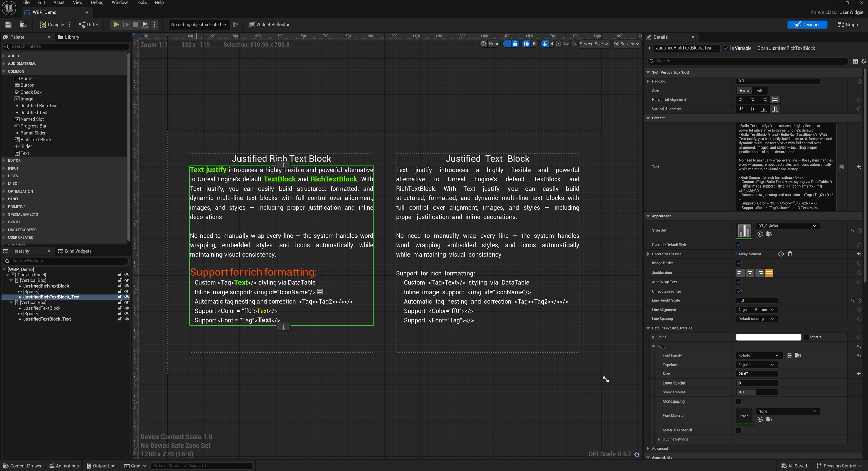Play the level simulation
868x471 pixels.
click(116, 24)
